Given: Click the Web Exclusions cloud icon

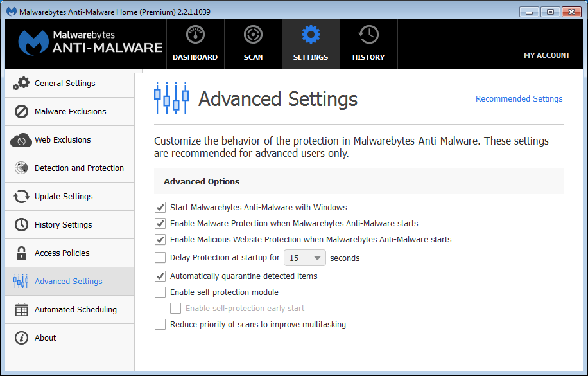Looking at the screenshot, I should [x=21, y=139].
